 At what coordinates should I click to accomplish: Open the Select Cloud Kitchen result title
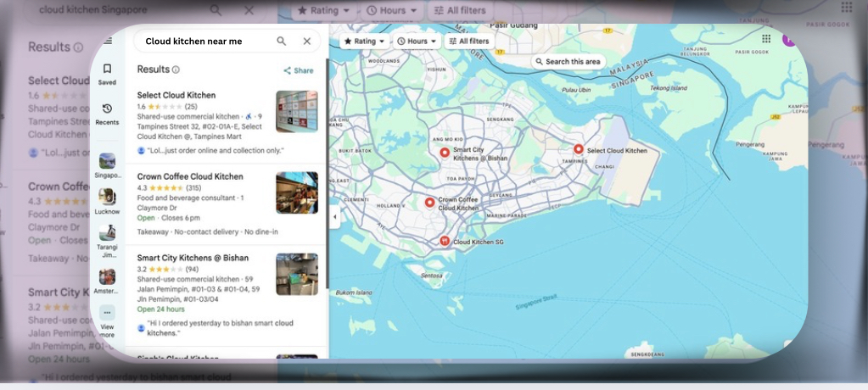(x=176, y=95)
